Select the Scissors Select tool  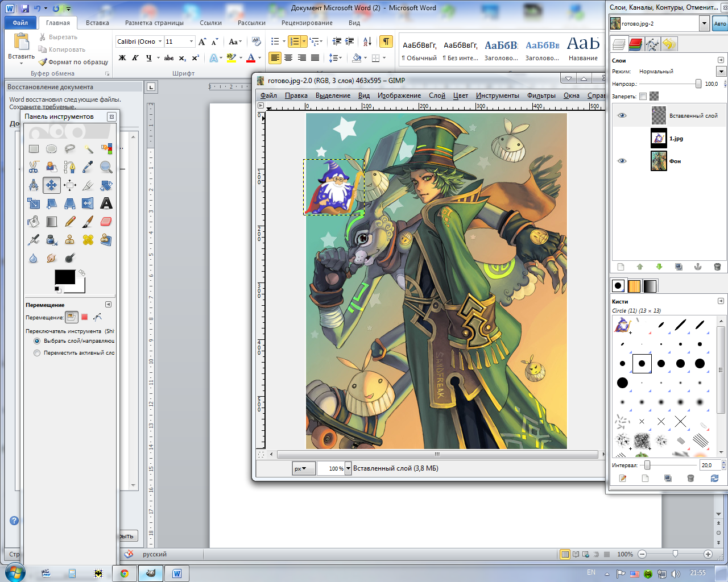pos(34,167)
